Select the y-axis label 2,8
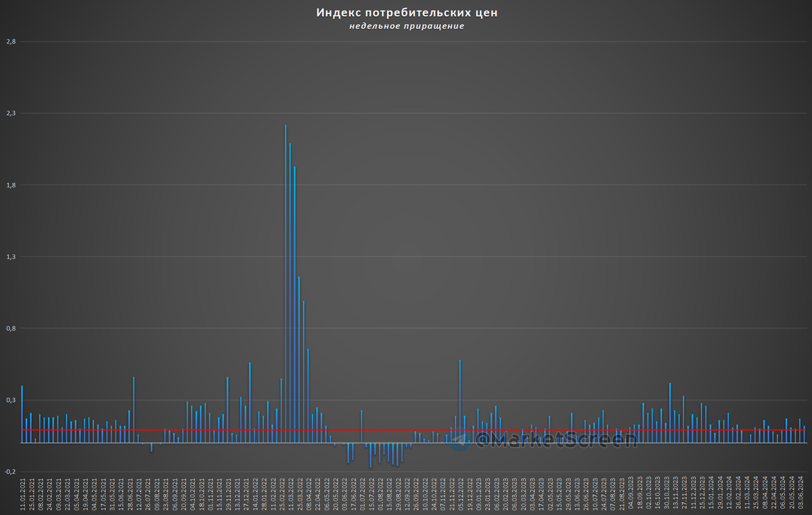Viewport: 812px width, 515px height. point(11,42)
